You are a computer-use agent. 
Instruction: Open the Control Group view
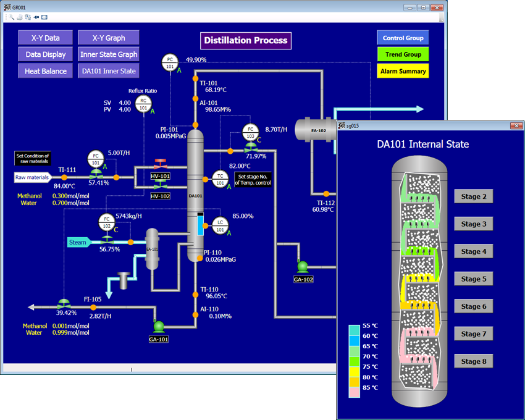point(403,38)
